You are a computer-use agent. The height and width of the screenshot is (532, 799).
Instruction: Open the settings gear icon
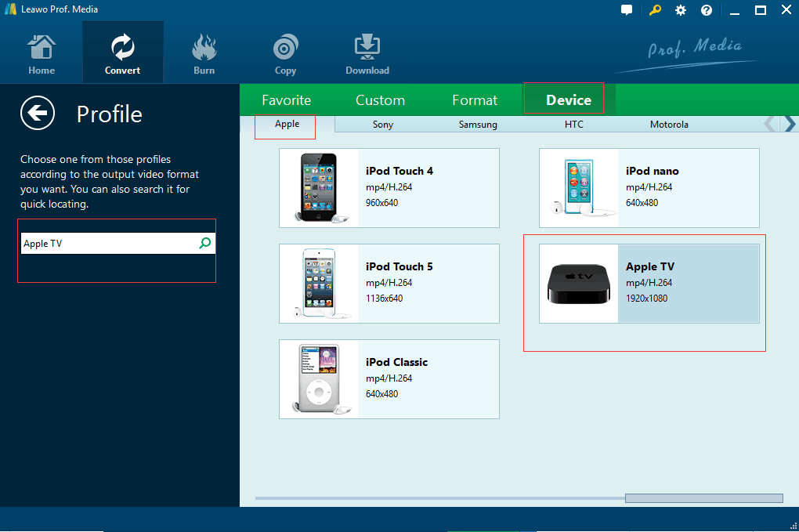[681, 10]
